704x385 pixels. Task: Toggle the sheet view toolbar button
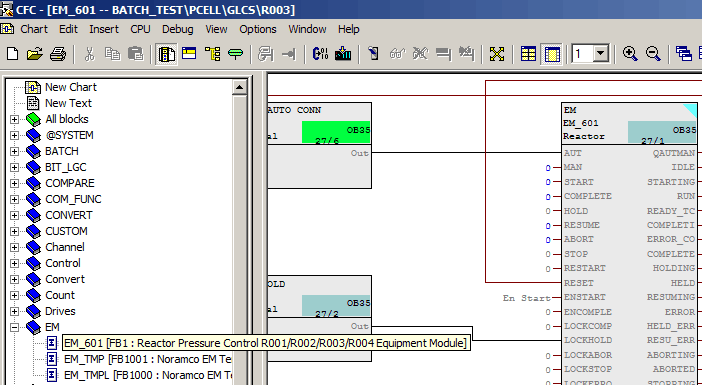551,54
